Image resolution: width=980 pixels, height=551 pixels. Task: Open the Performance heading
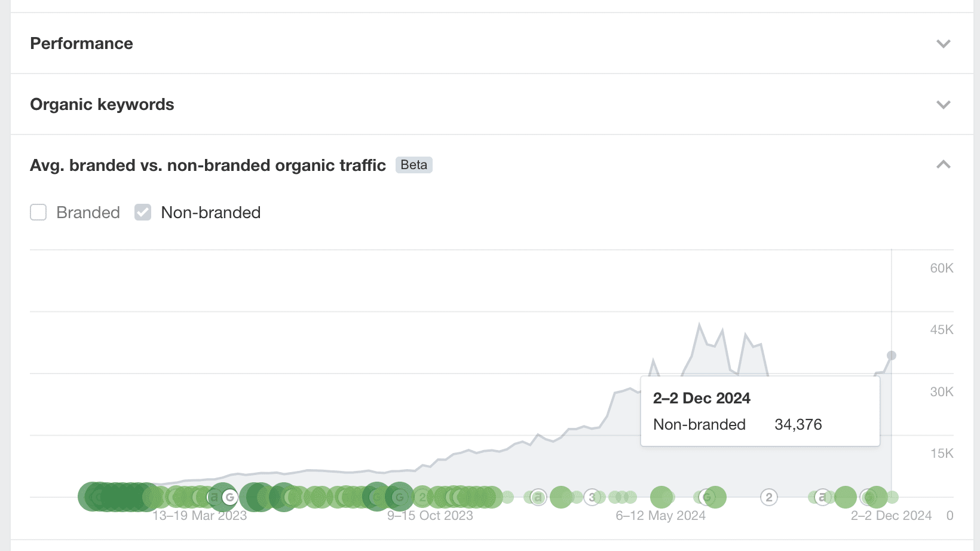(81, 44)
